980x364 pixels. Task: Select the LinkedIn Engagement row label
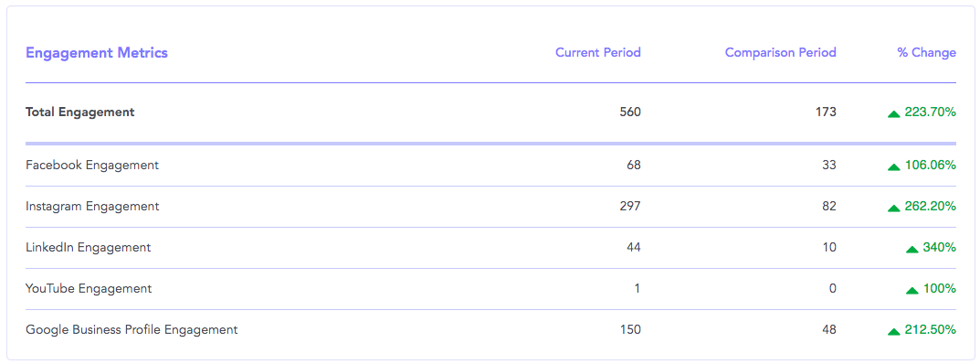pyautogui.click(x=88, y=248)
